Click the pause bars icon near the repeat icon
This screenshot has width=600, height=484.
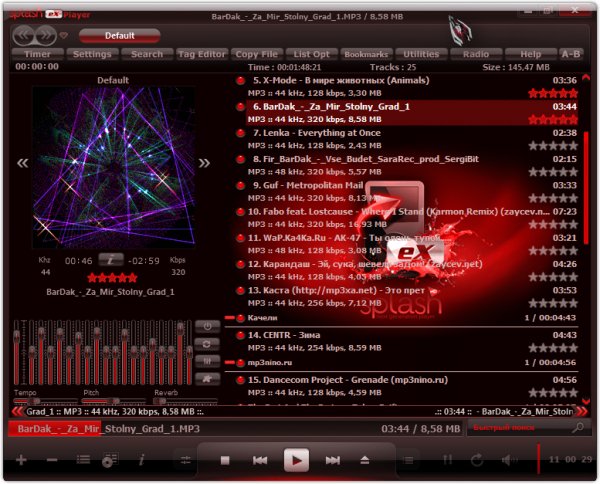447,460
